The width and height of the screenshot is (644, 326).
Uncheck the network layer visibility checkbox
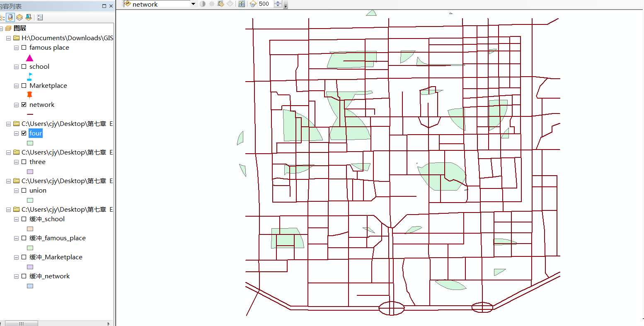[x=24, y=105]
